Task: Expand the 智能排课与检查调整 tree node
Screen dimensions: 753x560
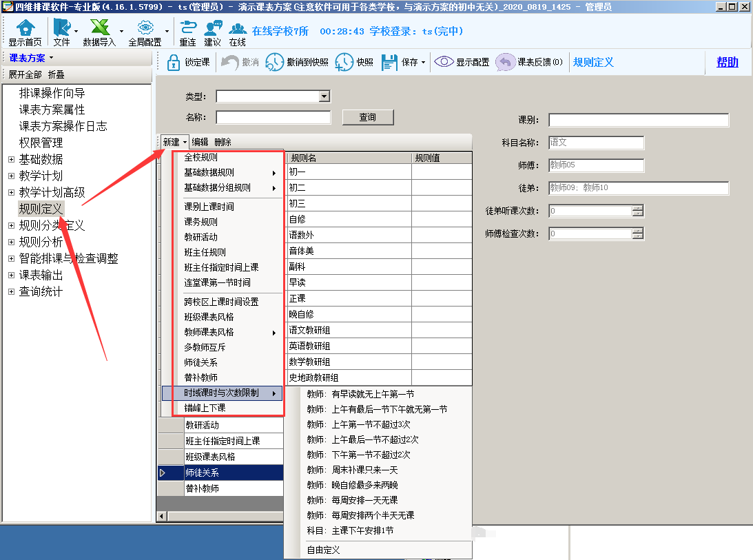Action: coord(11,258)
